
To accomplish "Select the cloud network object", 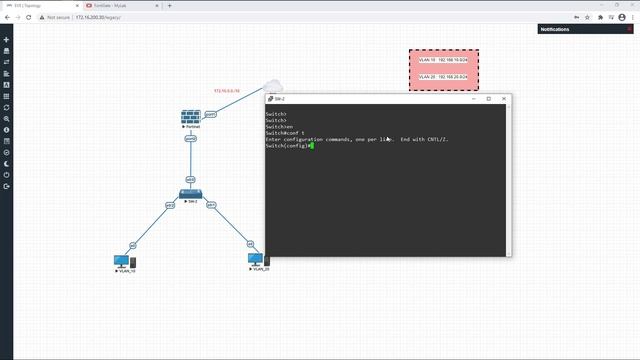I will 273,86.
